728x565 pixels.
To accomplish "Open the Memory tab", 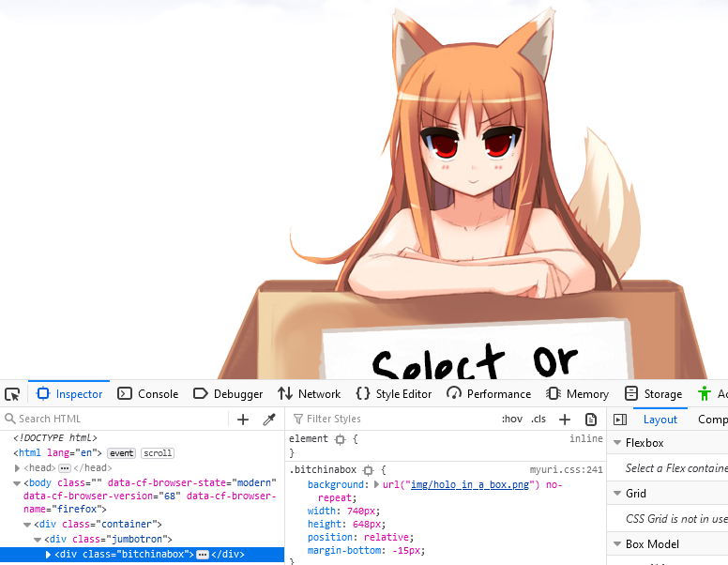I will click(577, 394).
